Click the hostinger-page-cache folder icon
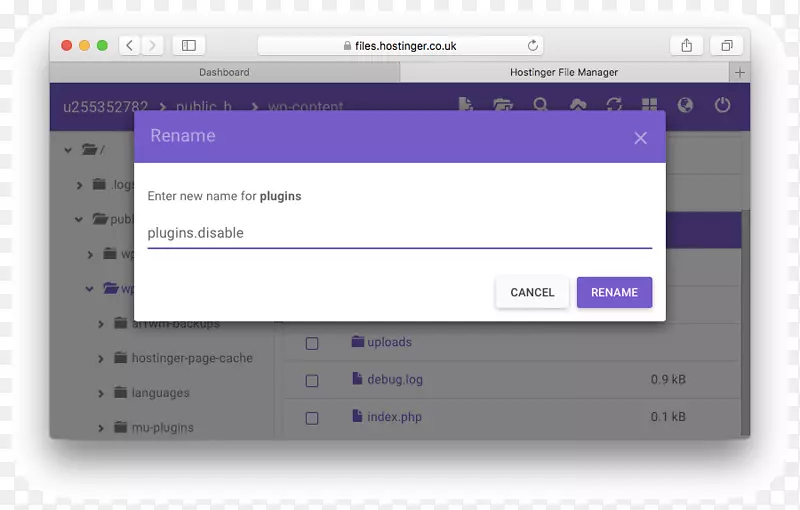This screenshot has height=510, width=800. coord(120,358)
